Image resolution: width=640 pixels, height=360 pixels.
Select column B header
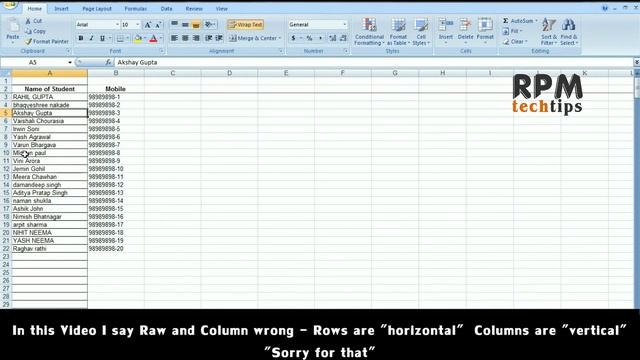116,73
